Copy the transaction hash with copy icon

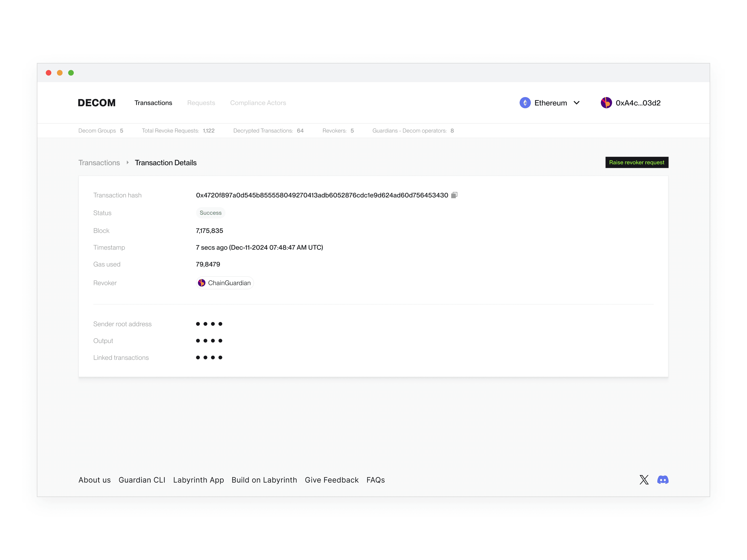[454, 195]
